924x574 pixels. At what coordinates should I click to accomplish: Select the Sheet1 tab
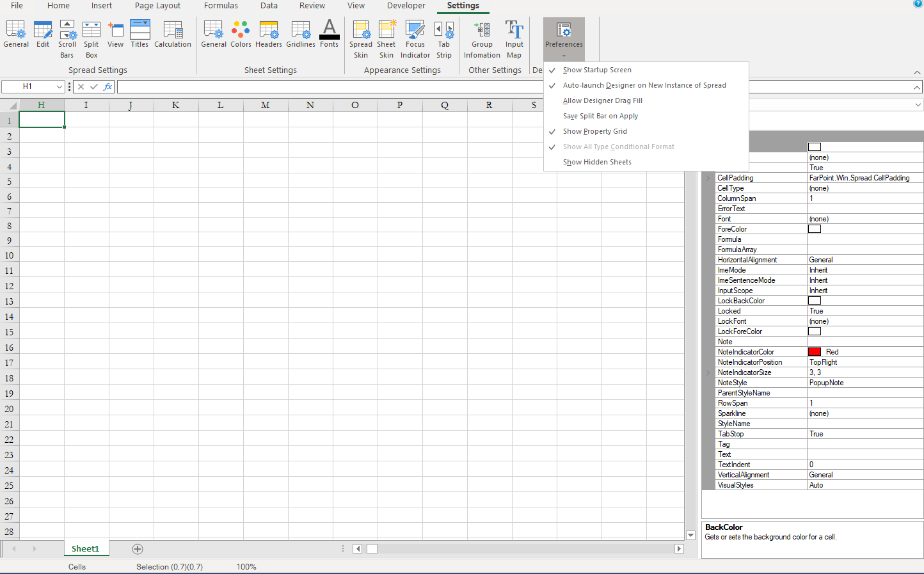coord(85,549)
